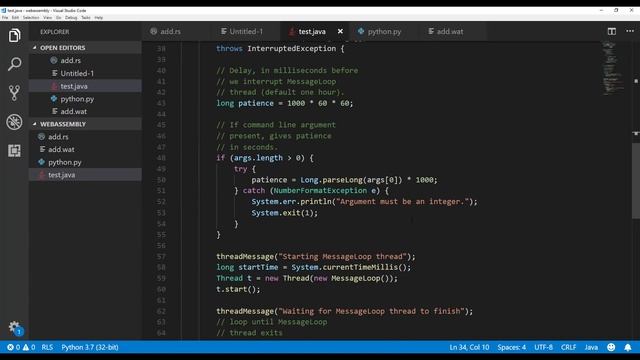
Task: Click the feedback smiley in status bar
Action: (x=611, y=347)
